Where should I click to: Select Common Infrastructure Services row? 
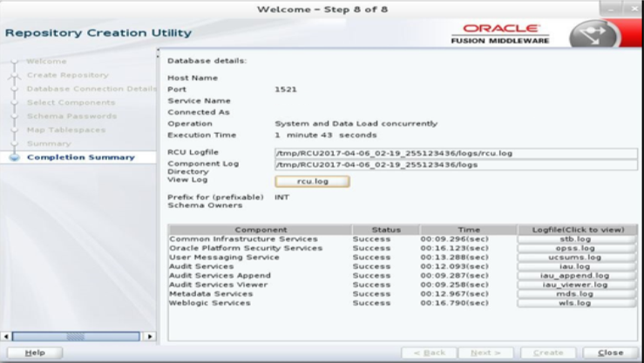(243, 239)
